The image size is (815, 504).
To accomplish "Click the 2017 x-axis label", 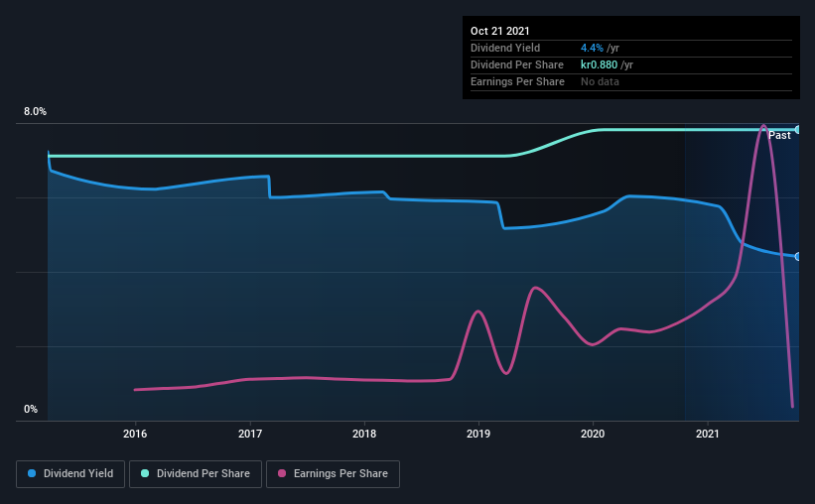I will point(250,434).
